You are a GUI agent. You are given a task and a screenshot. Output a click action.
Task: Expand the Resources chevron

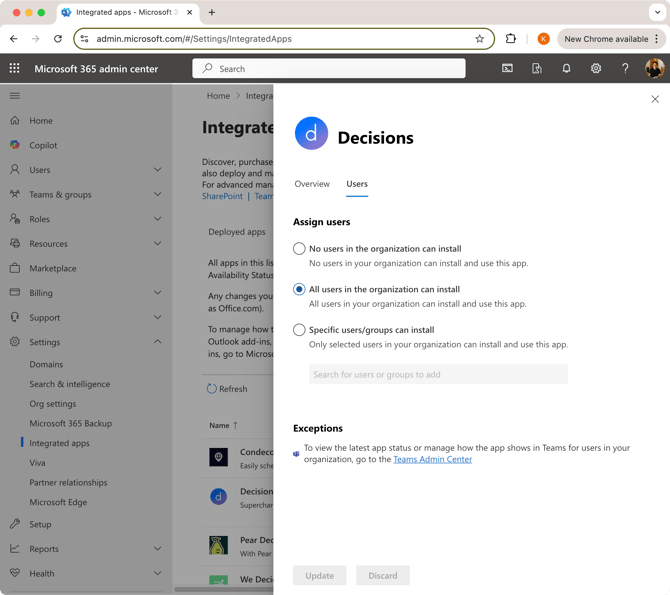[x=158, y=243]
